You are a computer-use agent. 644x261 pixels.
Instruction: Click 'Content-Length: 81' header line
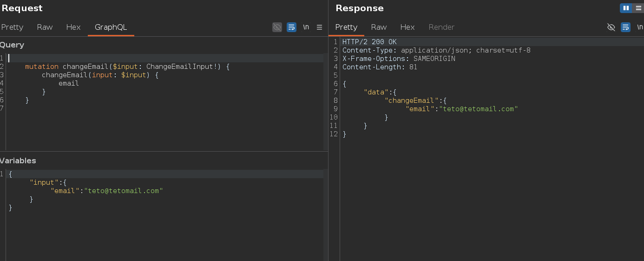(380, 67)
